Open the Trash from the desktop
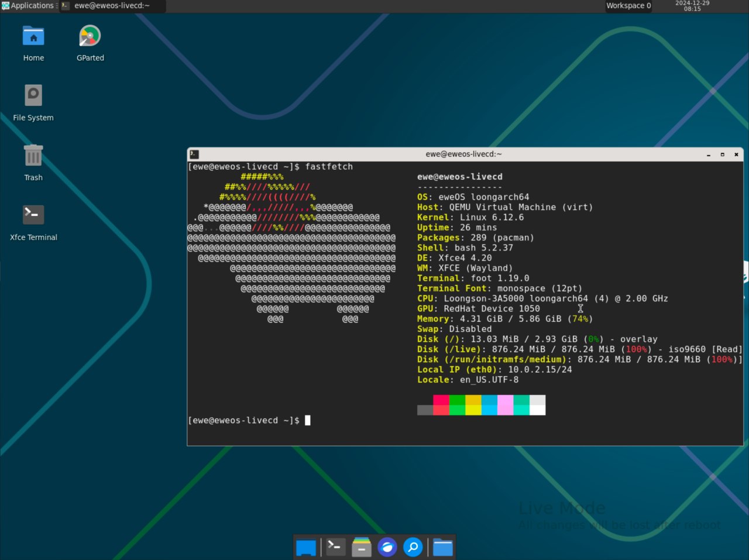749x560 pixels. (x=33, y=154)
